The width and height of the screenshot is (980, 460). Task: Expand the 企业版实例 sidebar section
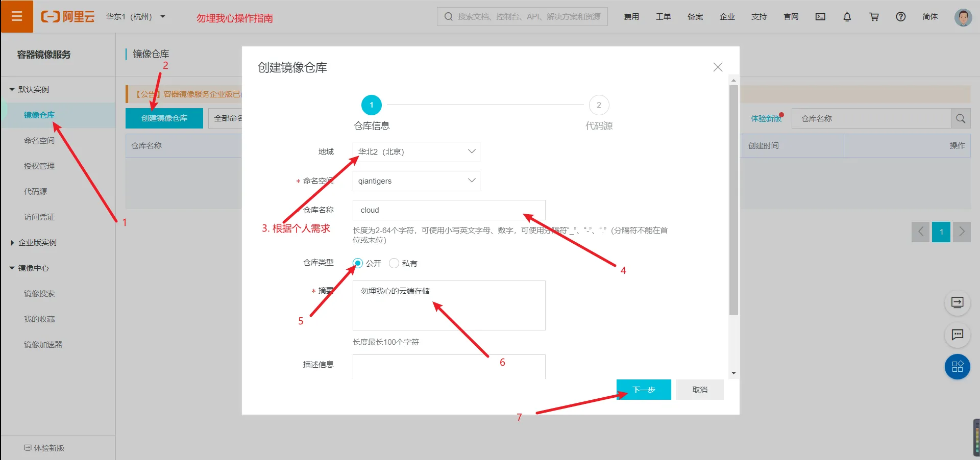[x=37, y=243]
